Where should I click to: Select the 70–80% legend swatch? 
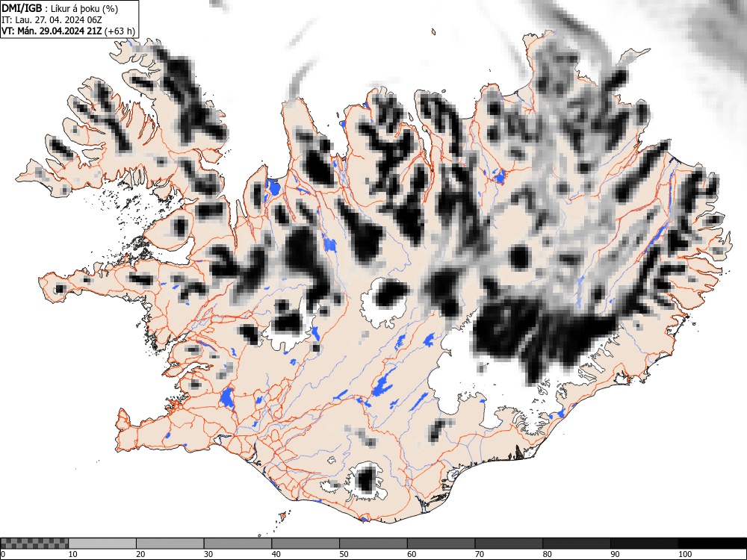coord(508,544)
